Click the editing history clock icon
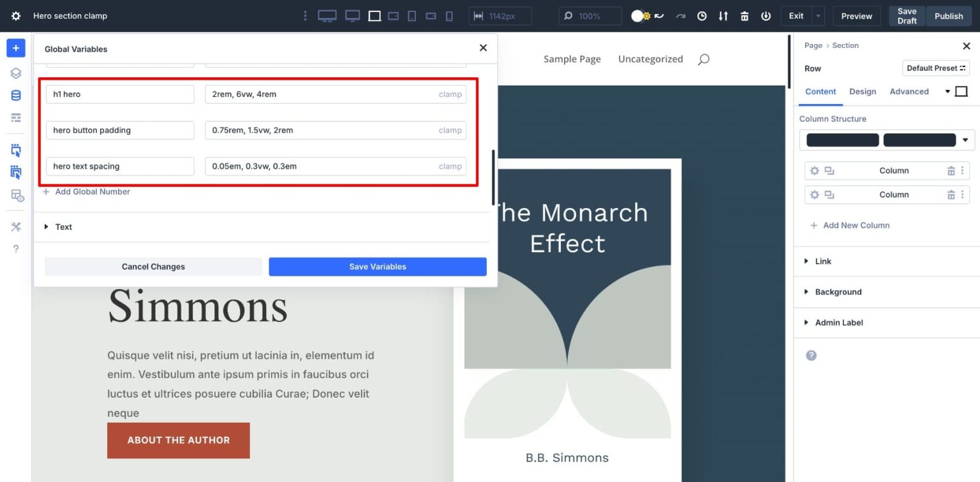The height and width of the screenshot is (482, 980). (x=702, y=15)
